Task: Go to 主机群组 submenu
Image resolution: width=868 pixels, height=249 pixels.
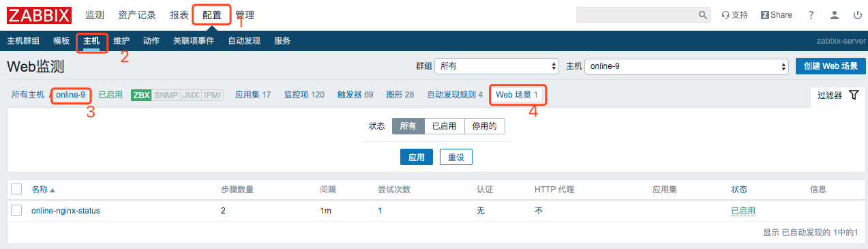Action: 23,41
